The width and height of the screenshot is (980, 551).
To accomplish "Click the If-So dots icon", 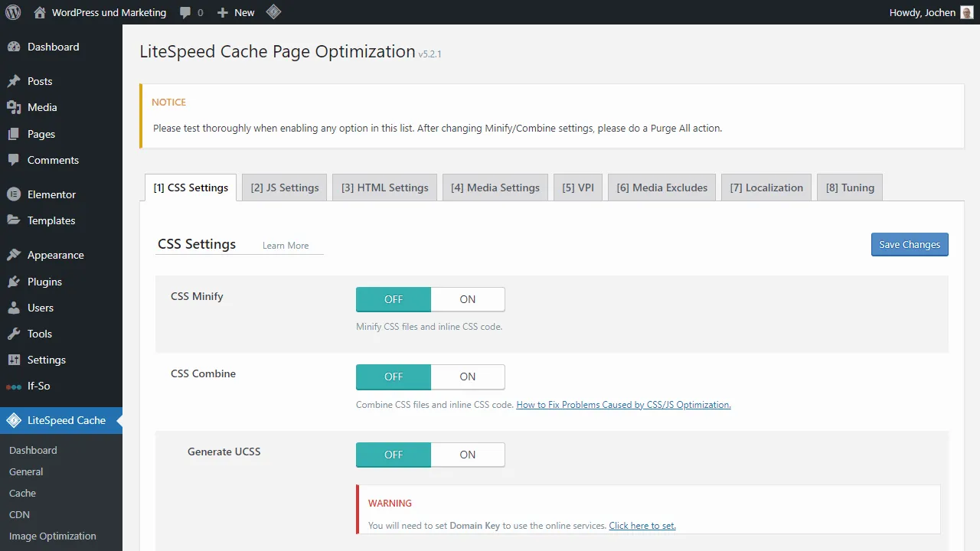I will (14, 386).
